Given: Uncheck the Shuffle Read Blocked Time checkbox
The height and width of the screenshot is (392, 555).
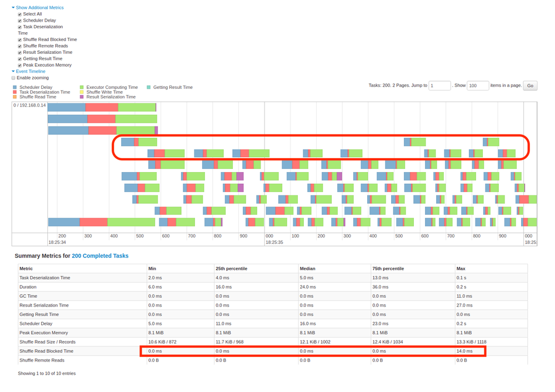Looking at the screenshot, I should pos(20,40).
